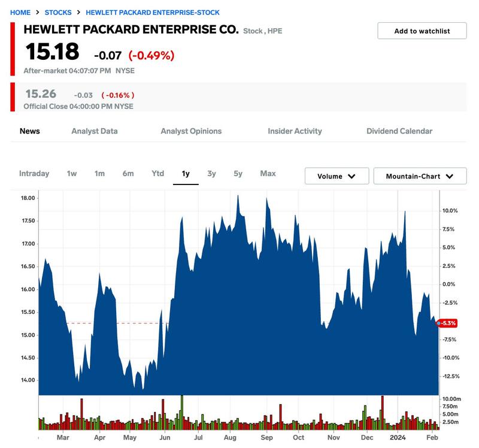
Task: Open Dividend Calendar tab
Action: click(x=399, y=131)
